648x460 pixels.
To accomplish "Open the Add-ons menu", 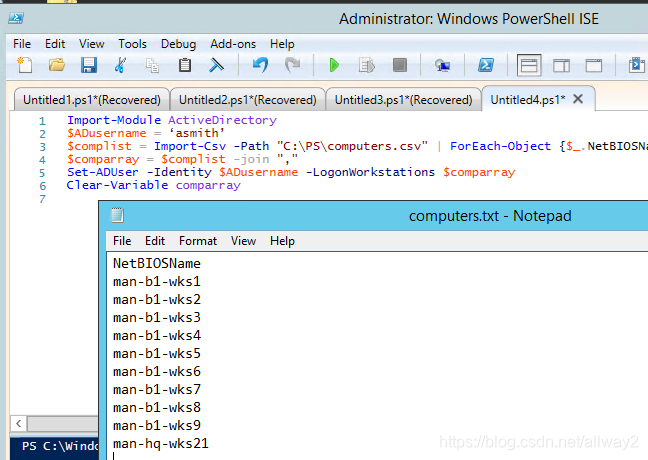I will coord(233,44).
